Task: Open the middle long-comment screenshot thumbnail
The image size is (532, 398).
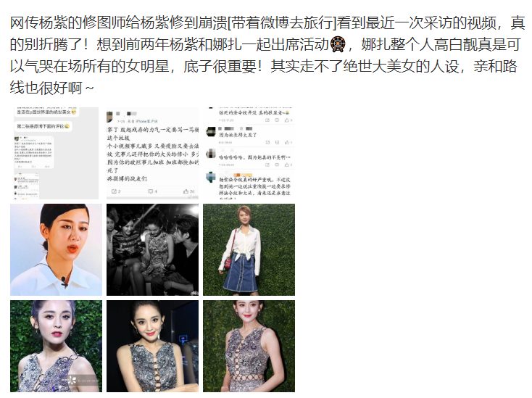Action: click(152, 153)
